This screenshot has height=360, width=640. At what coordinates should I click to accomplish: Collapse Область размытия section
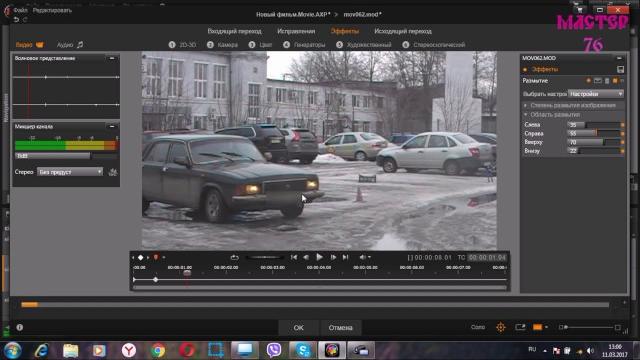tap(573, 115)
